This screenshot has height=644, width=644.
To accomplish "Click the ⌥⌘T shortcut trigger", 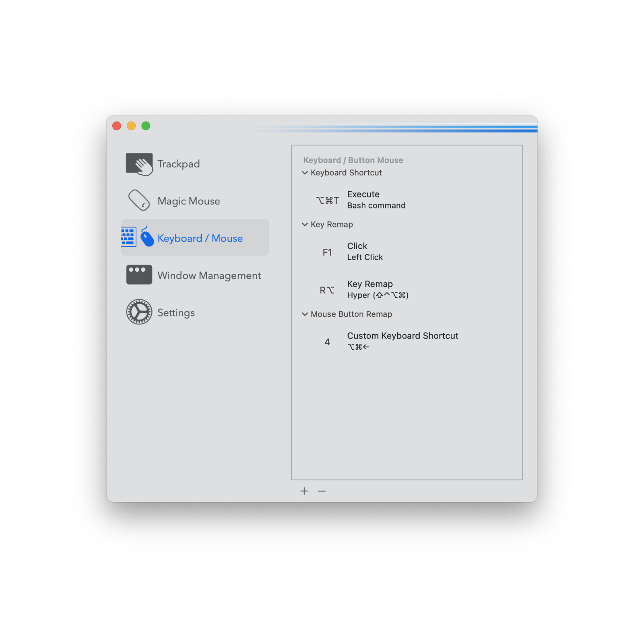I will [327, 200].
